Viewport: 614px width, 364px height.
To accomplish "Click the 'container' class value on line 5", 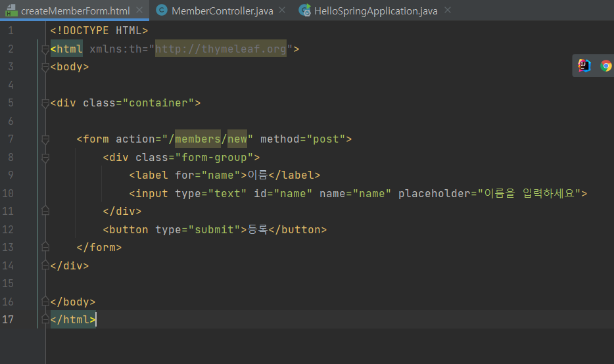I will pos(158,103).
